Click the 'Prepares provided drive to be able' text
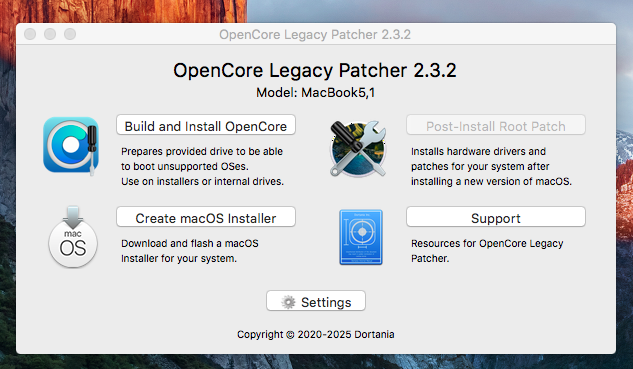The image size is (633, 369). [x=202, y=152]
